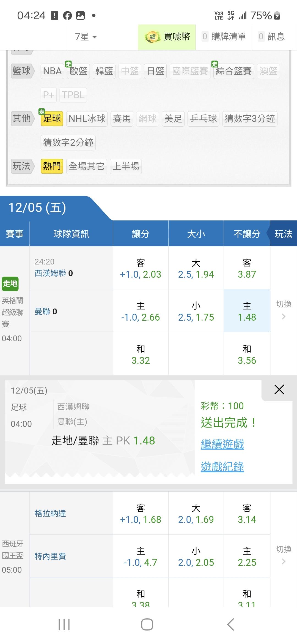Bet 和 3.56 moneyline draw

pyautogui.click(x=247, y=354)
